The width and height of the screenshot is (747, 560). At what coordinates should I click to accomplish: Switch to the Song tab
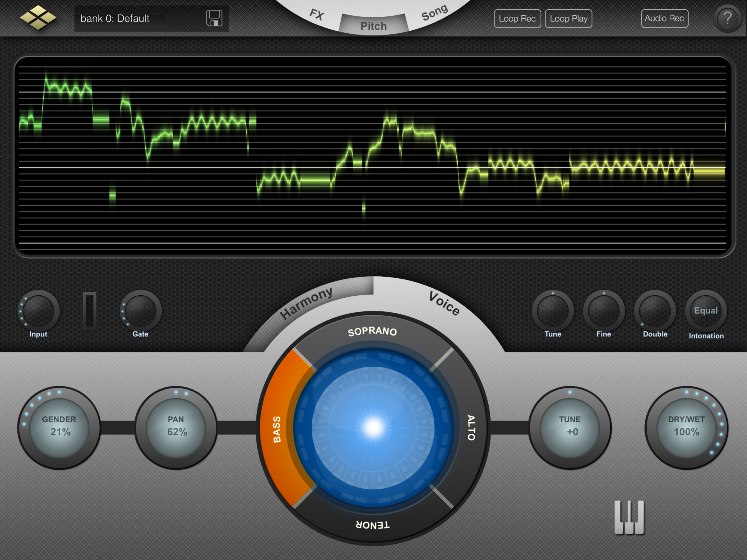(x=434, y=13)
